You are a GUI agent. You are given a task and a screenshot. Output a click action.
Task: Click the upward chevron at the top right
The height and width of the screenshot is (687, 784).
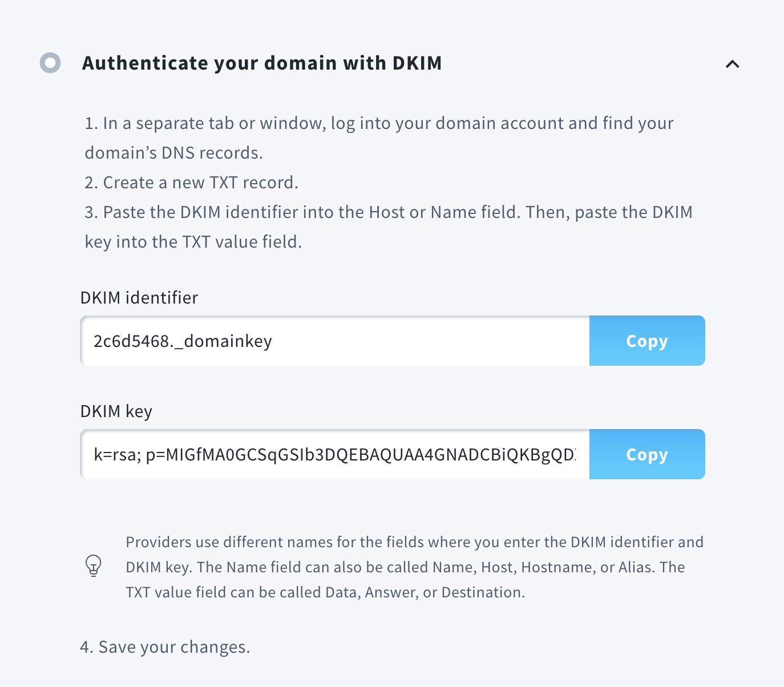(733, 64)
